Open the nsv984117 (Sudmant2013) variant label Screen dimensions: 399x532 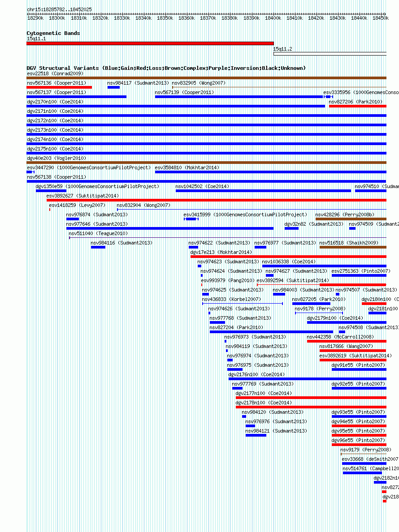pos(138,83)
